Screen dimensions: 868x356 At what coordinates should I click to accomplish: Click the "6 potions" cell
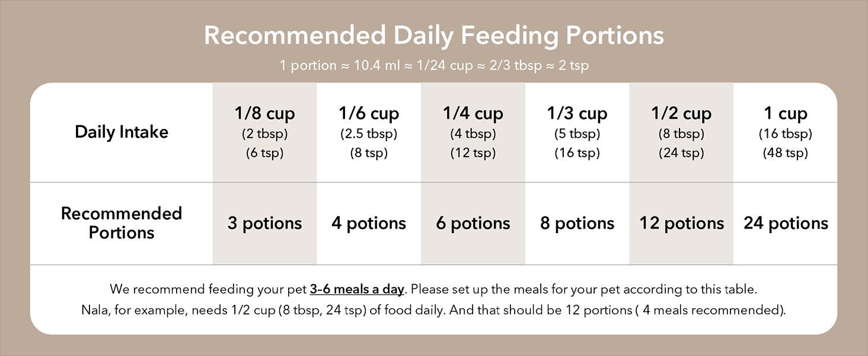[x=473, y=224]
